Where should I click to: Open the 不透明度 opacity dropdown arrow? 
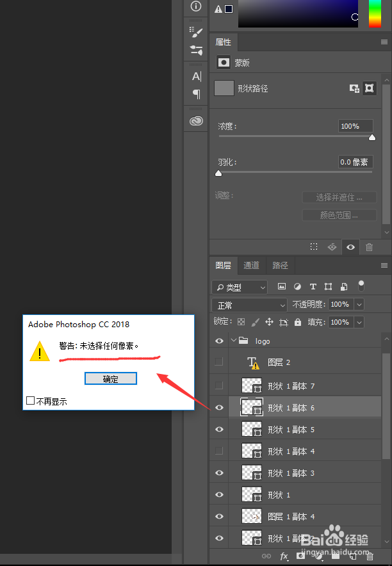(x=359, y=304)
